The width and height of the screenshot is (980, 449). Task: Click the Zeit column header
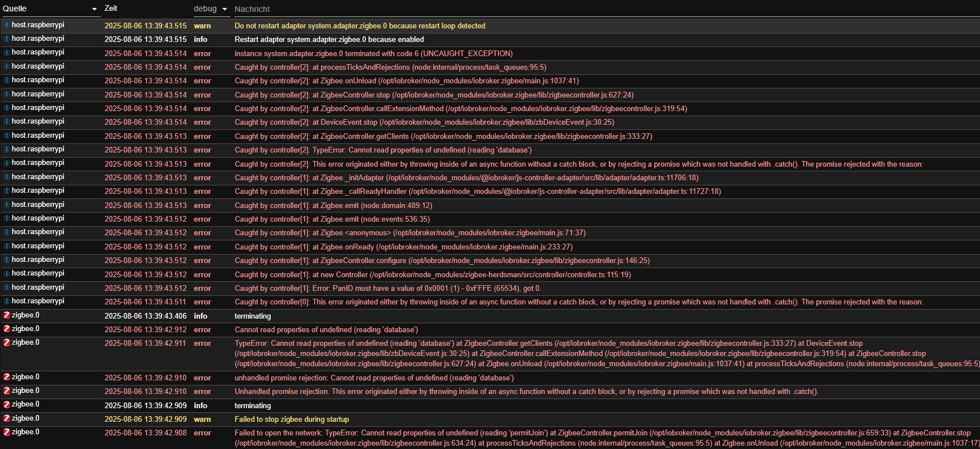[111, 9]
